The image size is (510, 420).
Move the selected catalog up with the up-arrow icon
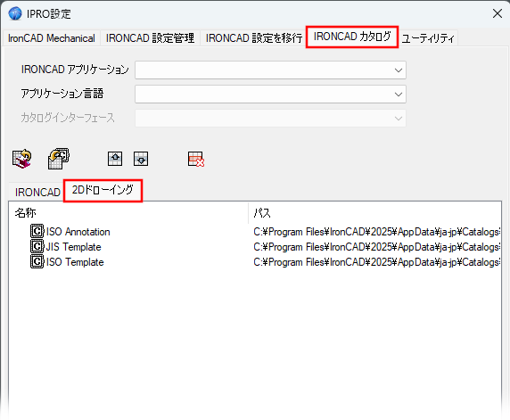coord(115,159)
